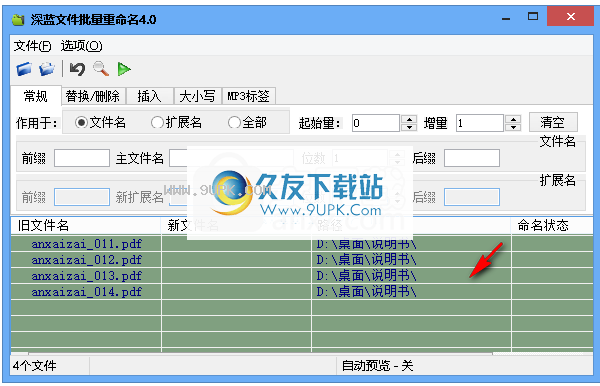
Task: Switch to the 插入 tab
Action: pyautogui.click(x=150, y=96)
